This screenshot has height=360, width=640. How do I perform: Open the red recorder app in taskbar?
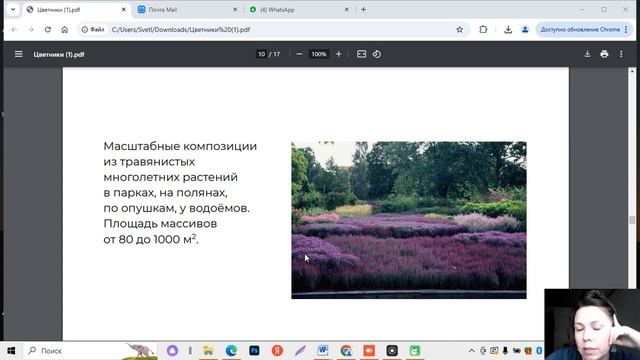click(369, 351)
